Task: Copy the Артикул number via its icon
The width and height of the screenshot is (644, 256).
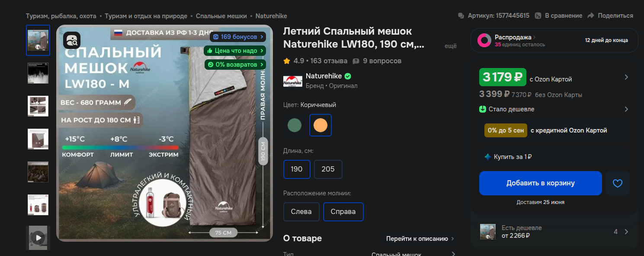Action: [461, 16]
